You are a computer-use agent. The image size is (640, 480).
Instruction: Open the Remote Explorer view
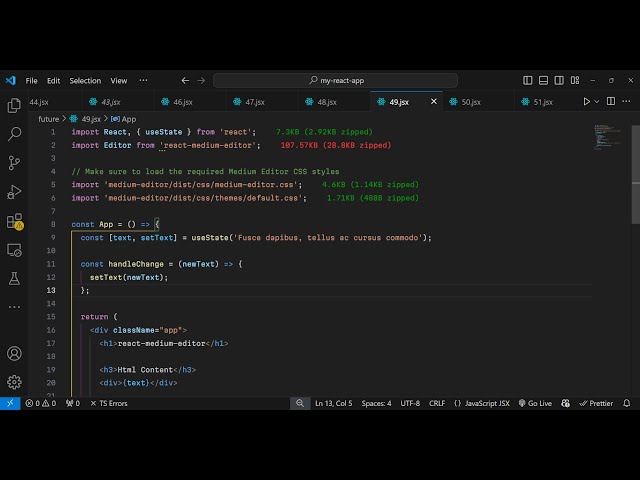14,250
